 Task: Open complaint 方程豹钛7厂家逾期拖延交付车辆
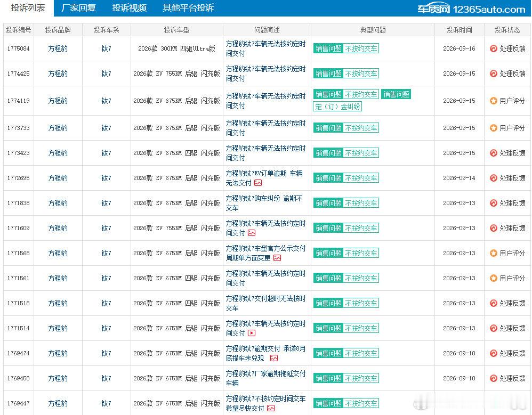click(265, 378)
